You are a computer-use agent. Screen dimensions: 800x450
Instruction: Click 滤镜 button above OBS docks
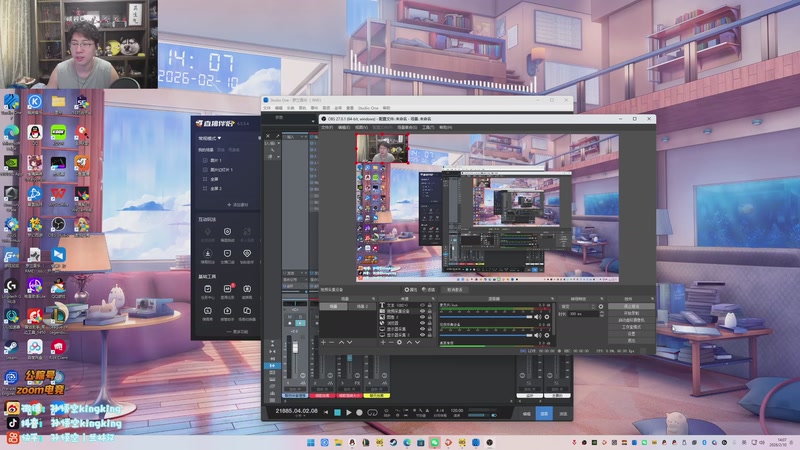pyautogui.click(x=428, y=289)
